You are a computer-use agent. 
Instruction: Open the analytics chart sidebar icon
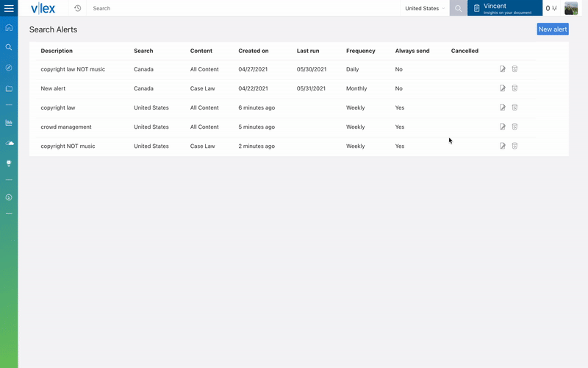coord(9,123)
